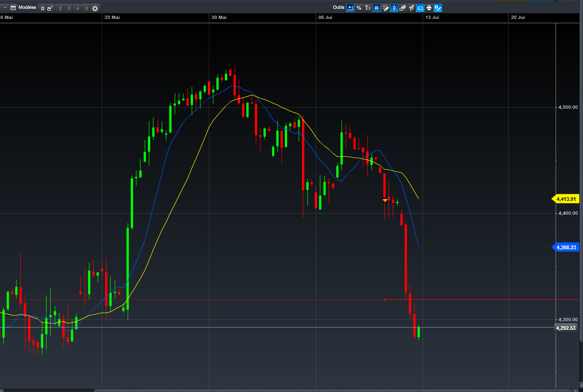
Task: Toggle the candlestick display icon
Action: point(394,8)
